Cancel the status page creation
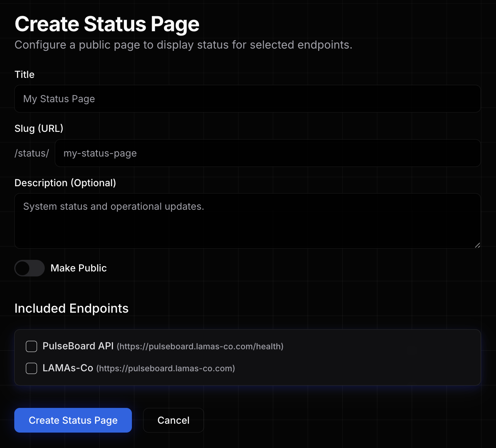Viewport: 496px width, 448px height. pos(173,420)
